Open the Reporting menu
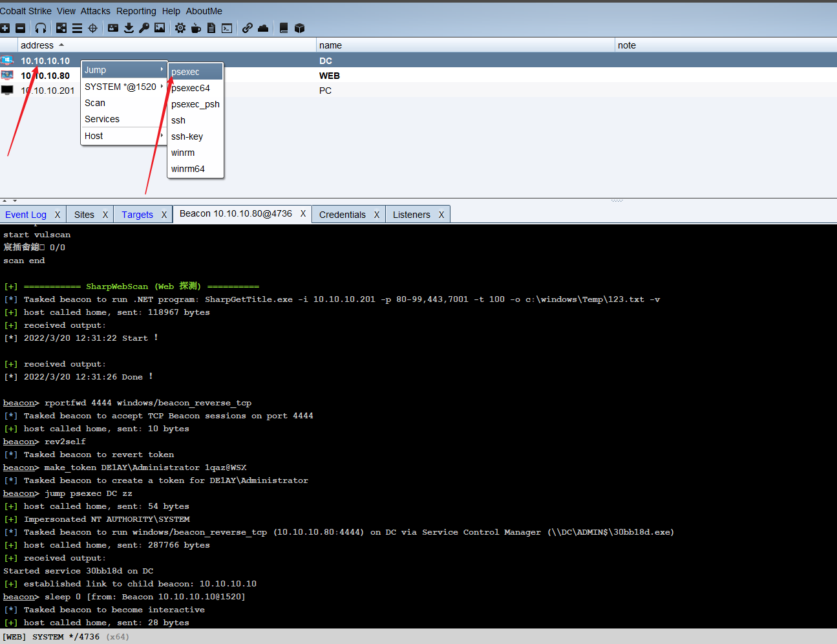This screenshot has width=837, height=644. point(136,11)
